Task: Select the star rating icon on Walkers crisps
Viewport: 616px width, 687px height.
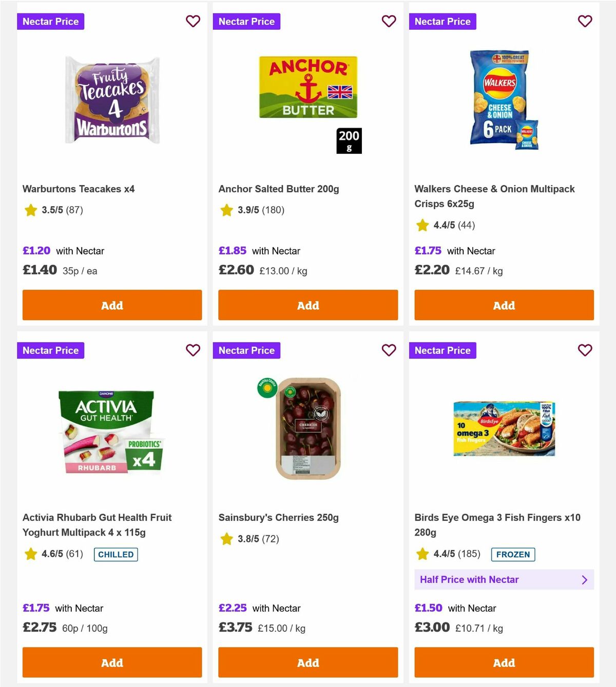Action: click(x=422, y=225)
